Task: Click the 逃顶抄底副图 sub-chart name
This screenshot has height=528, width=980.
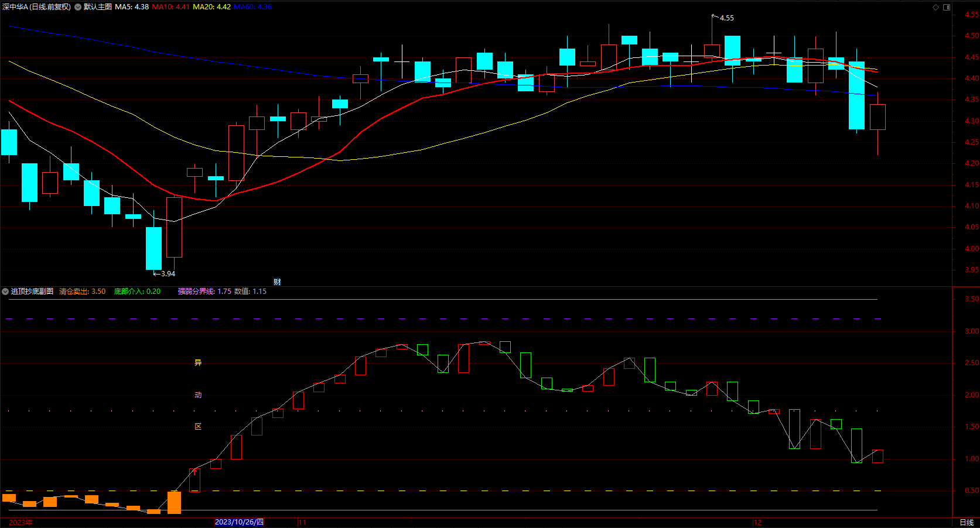Action: coord(32,292)
